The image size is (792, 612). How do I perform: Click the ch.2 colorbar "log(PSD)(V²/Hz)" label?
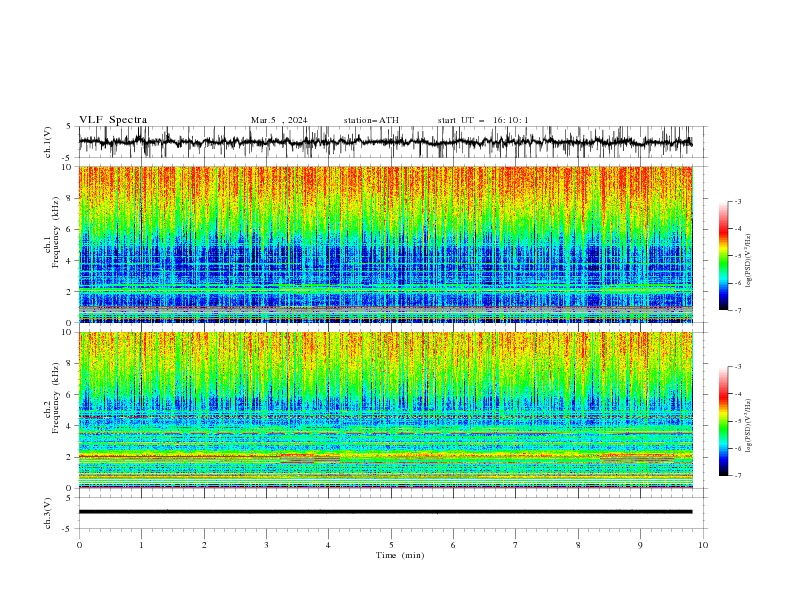pos(749,426)
